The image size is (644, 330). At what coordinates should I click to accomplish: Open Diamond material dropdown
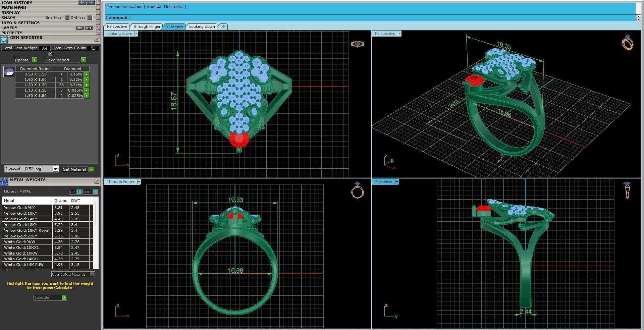click(55, 169)
